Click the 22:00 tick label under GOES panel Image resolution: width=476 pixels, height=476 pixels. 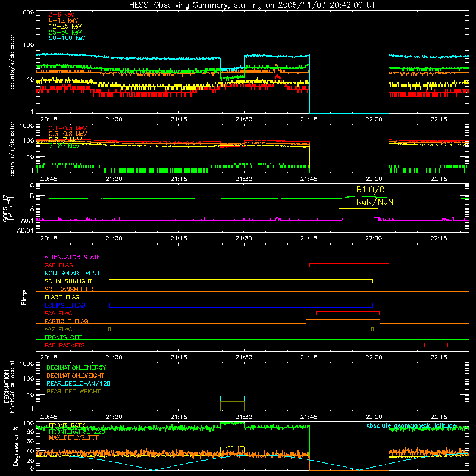pyautogui.click(x=374, y=239)
